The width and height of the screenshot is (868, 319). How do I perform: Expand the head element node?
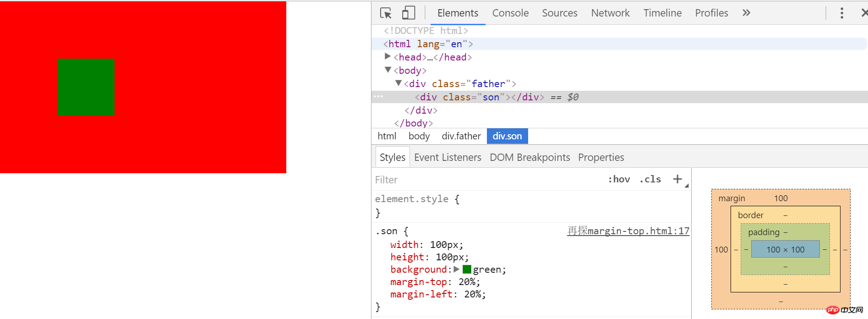tap(388, 56)
